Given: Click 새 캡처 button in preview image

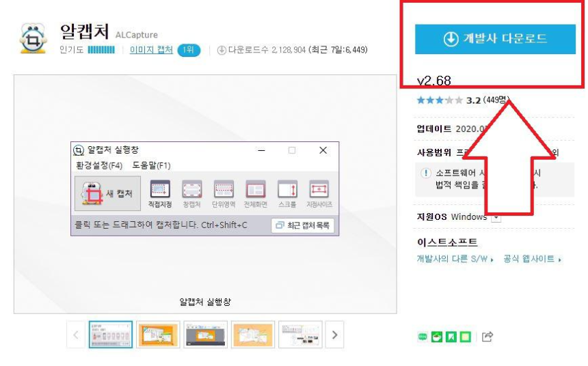Looking at the screenshot, I should pos(107,194).
